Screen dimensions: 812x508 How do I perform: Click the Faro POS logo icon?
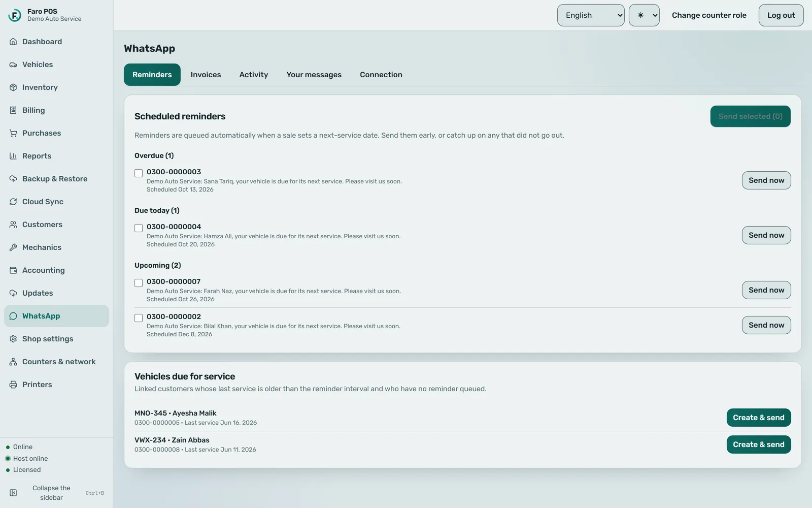point(15,15)
